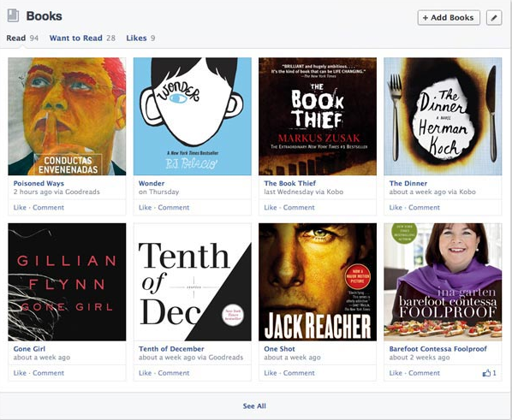
Task: Open the Jack Reacher cover image
Action: coord(318,282)
